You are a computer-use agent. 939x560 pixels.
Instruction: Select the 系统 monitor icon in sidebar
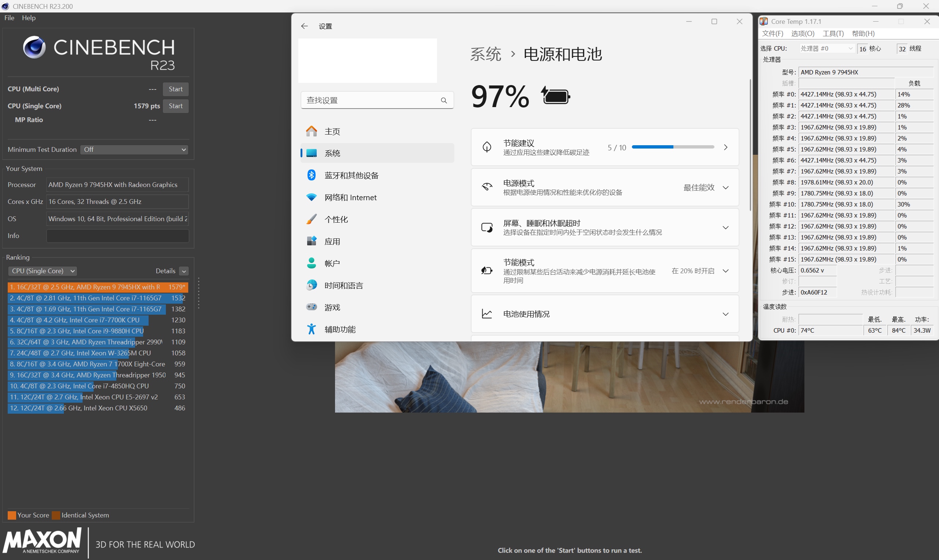312,153
